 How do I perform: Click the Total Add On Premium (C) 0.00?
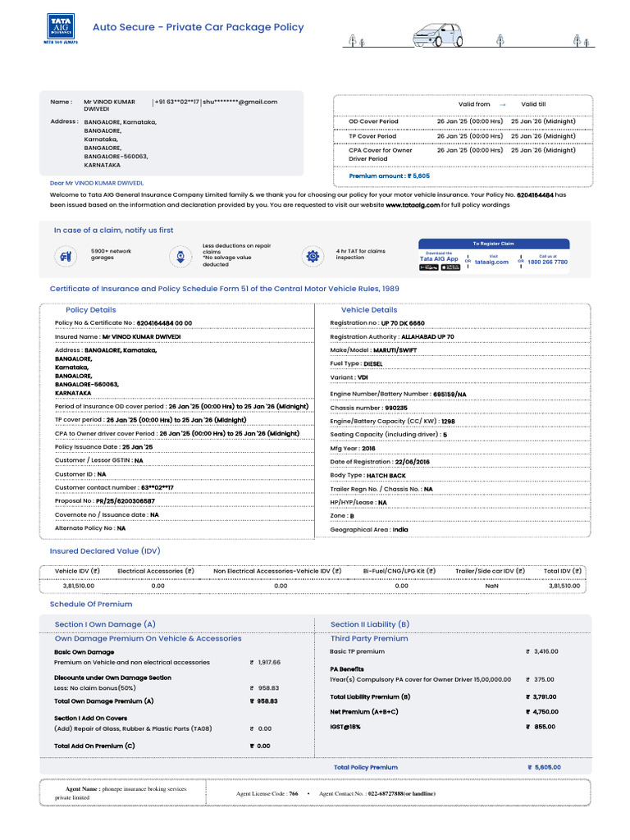tap(260, 746)
